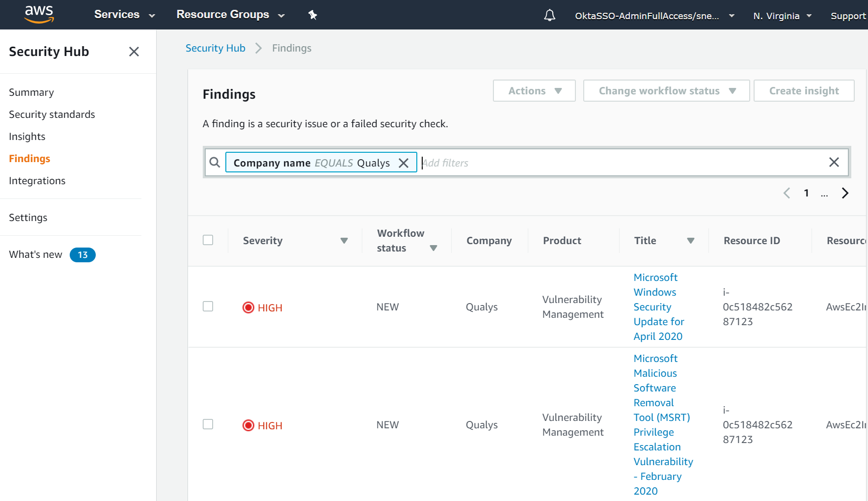868x501 pixels.
Task: Click NEW workflow status in MSRT row
Action: 388,425
